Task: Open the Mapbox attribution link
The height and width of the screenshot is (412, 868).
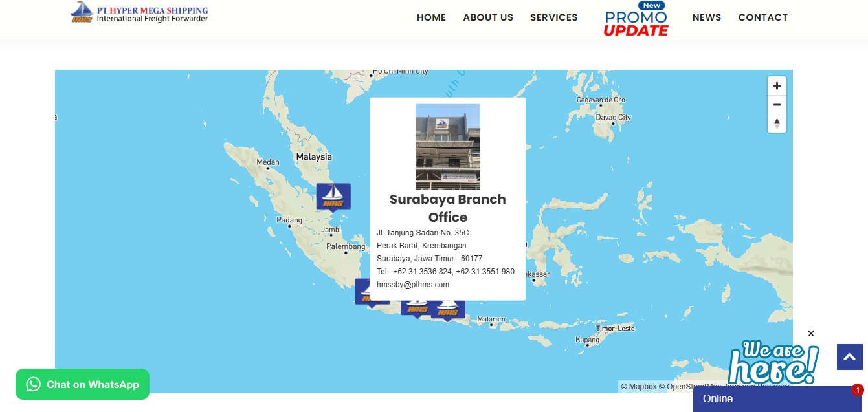Action: (639, 387)
